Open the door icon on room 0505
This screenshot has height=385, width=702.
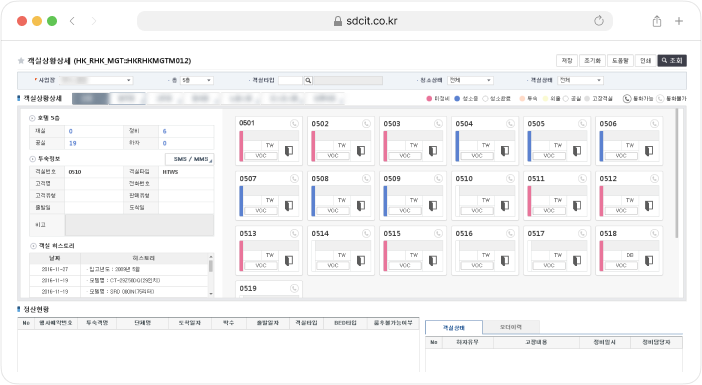(x=577, y=151)
